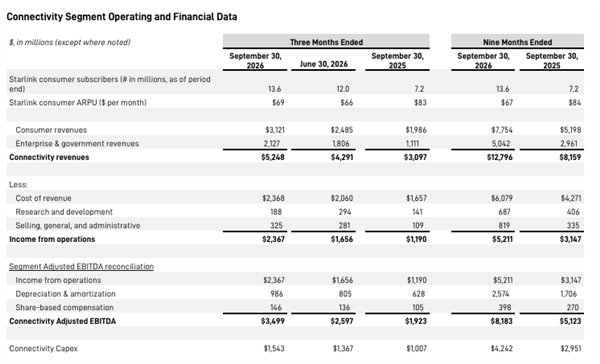This screenshot has height=364, width=600.
Task: Select the Selling, general, and administrative label
Action: (78, 225)
